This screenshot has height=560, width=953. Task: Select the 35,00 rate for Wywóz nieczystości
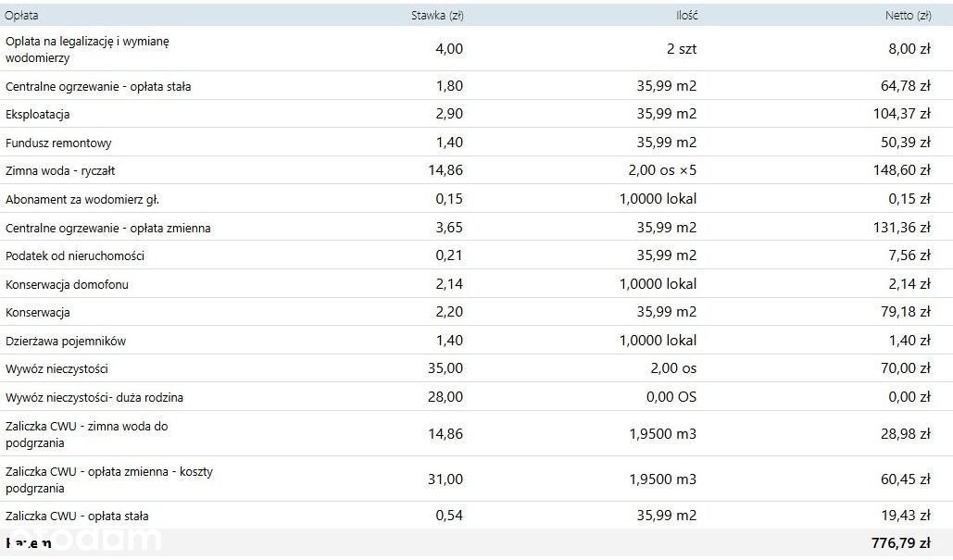pyautogui.click(x=445, y=368)
